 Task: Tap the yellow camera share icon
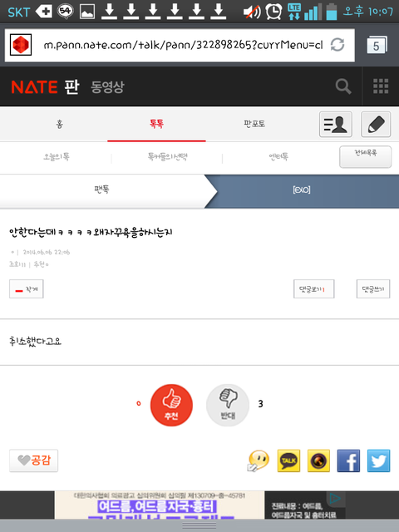point(318,461)
